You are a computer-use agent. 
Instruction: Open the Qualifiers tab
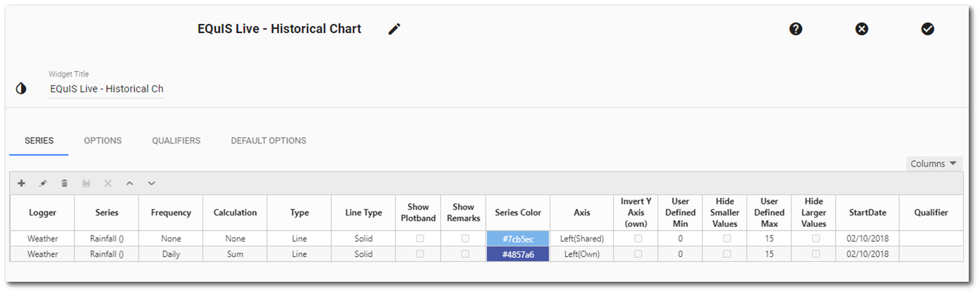click(x=176, y=141)
